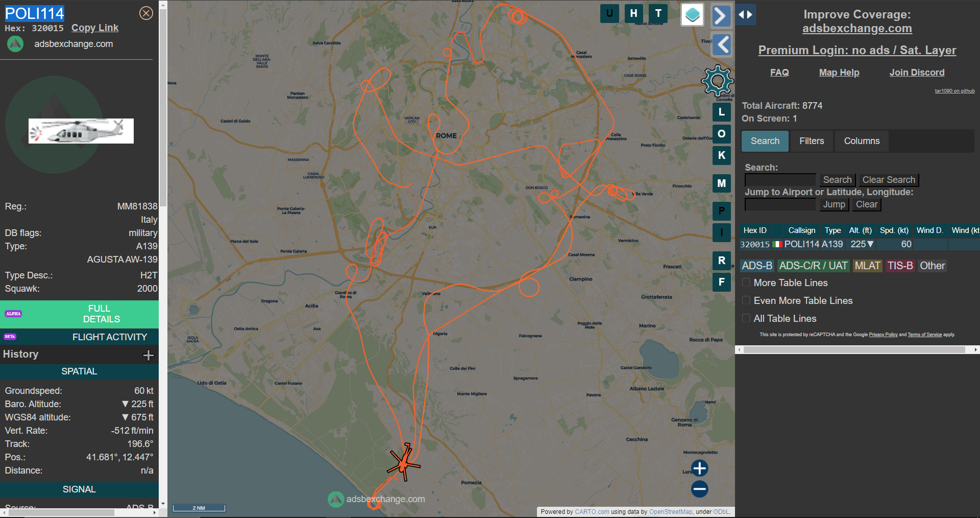
Task: Toggle the ADS-B source filter
Action: tap(757, 266)
